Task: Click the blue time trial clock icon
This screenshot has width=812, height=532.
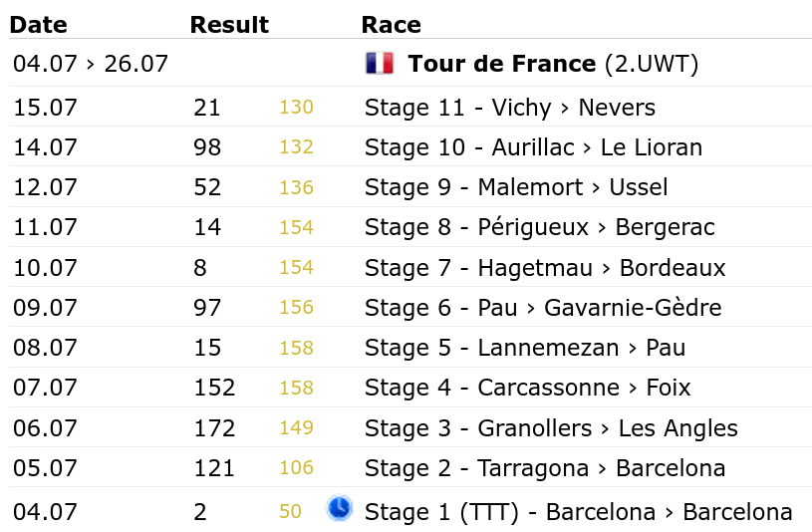Action: [x=340, y=507]
